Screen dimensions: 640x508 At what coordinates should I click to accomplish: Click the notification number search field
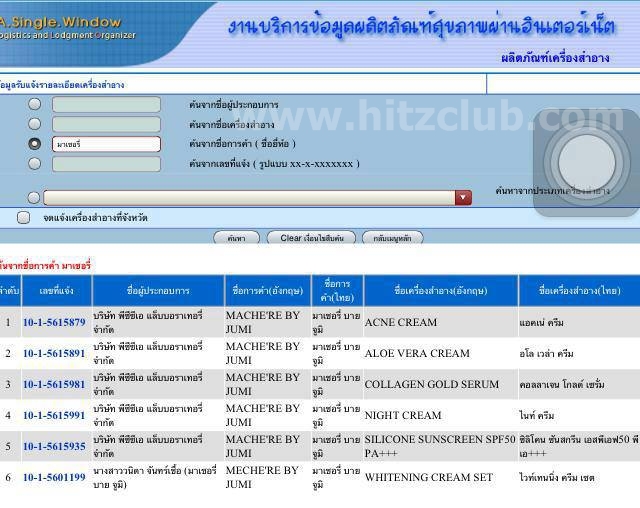106,164
